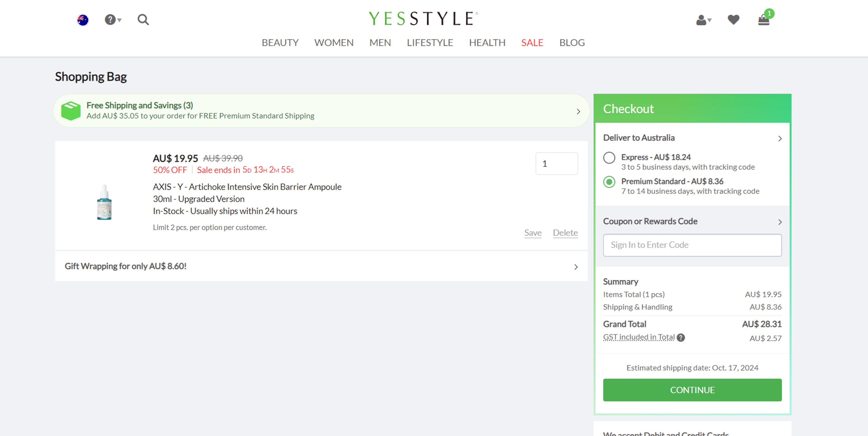Click '3 to 5 business days' description
This screenshot has width=868, height=436.
coord(688,167)
